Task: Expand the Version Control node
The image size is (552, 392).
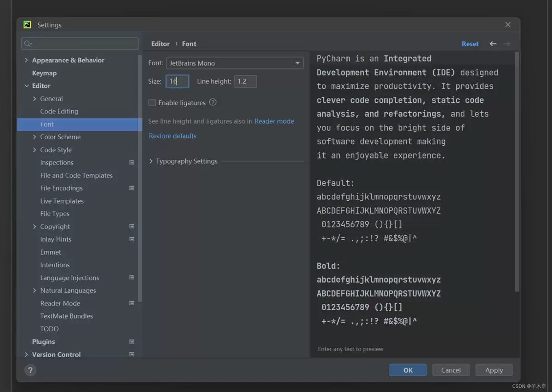Action: click(x=26, y=354)
